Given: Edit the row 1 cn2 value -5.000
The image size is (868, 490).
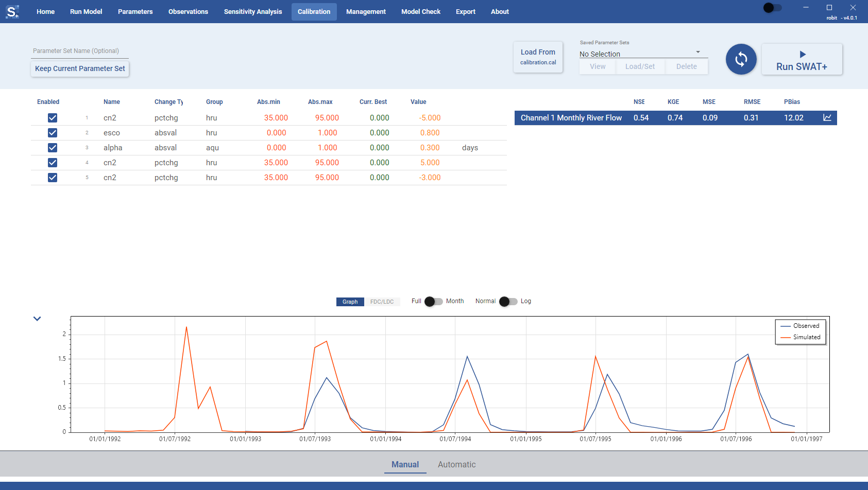Looking at the screenshot, I should pos(430,118).
